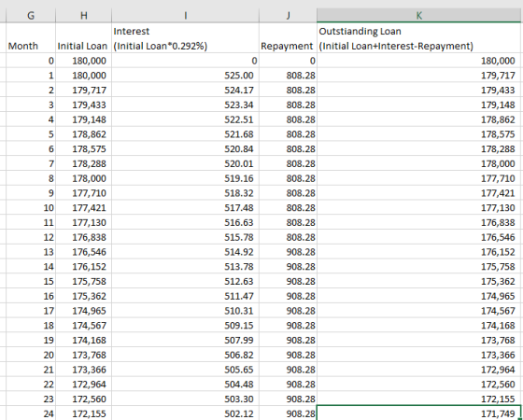Screen dimensions: 523x420
Task: Select month 0 cell in column G
Action: pos(31,61)
